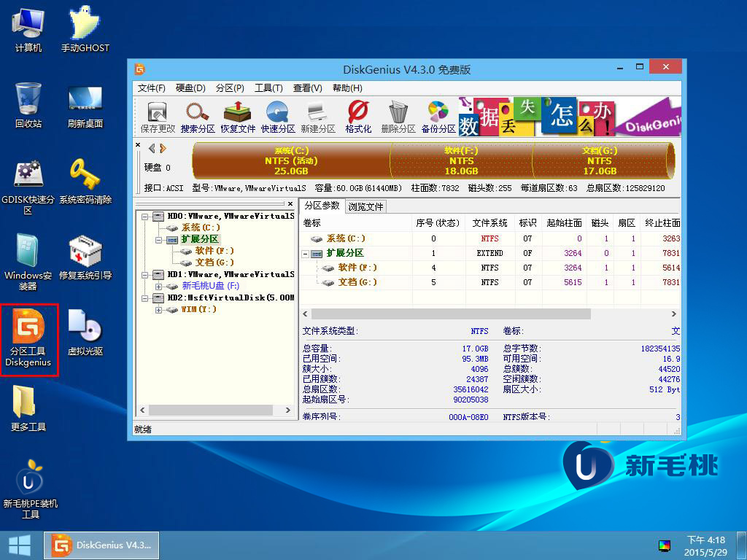Select the 文档(G:) row in partition table
This screenshot has width=747, height=560.
coord(490,282)
